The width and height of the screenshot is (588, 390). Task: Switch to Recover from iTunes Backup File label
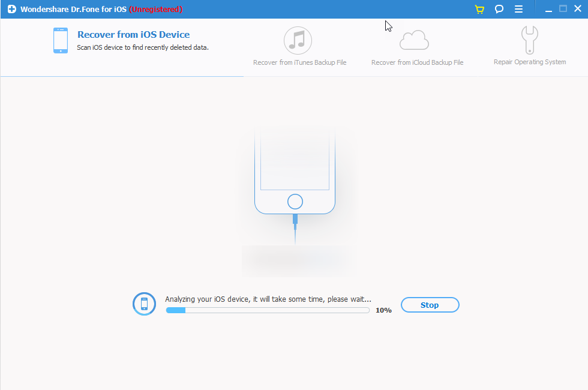299,62
